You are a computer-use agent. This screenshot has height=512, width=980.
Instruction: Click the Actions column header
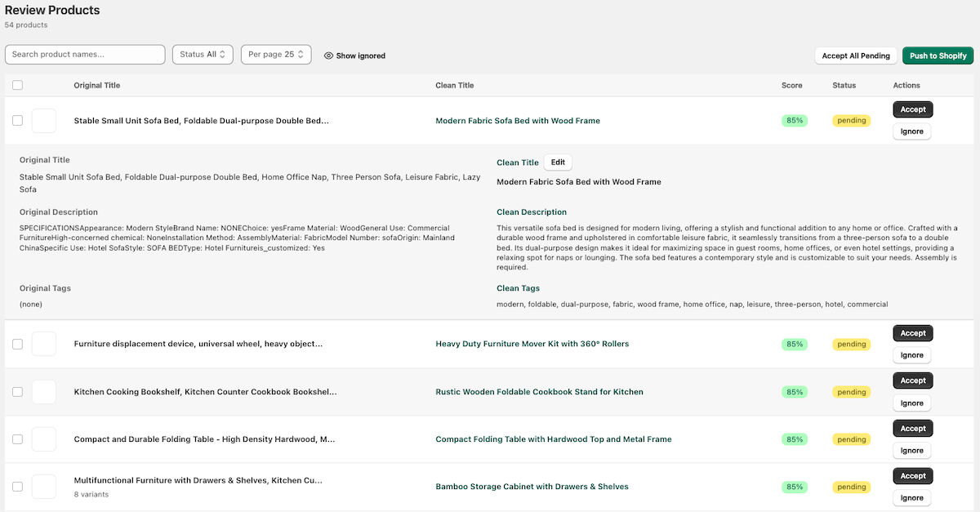(906, 85)
